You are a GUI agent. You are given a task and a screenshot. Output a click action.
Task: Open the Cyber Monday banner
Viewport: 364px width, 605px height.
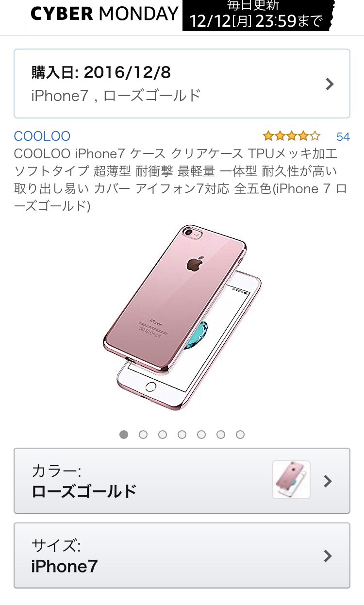coord(182,17)
